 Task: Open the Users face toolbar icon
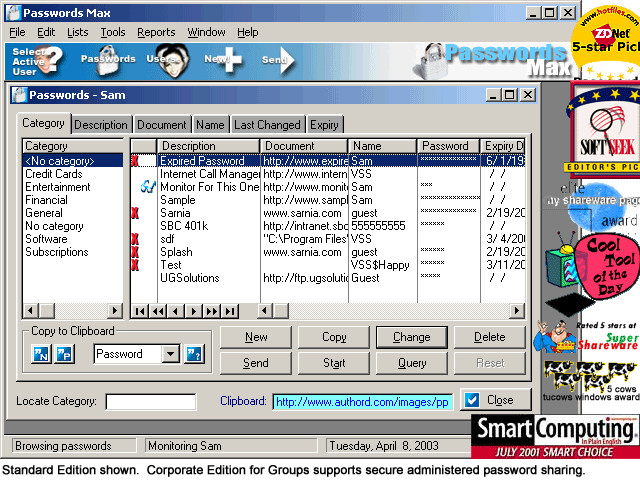click(x=168, y=60)
